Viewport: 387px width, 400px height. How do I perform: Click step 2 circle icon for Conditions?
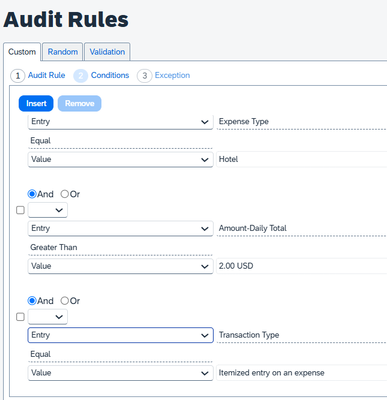click(x=80, y=76)
